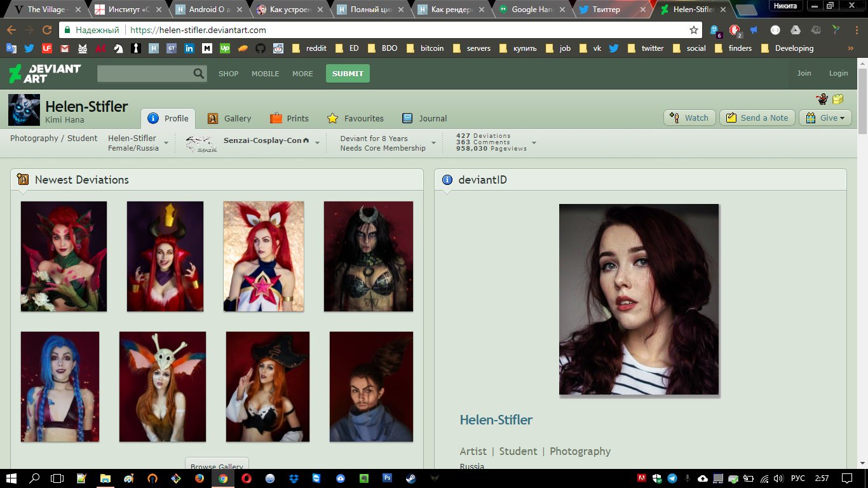Open the Profile tab

168,118
